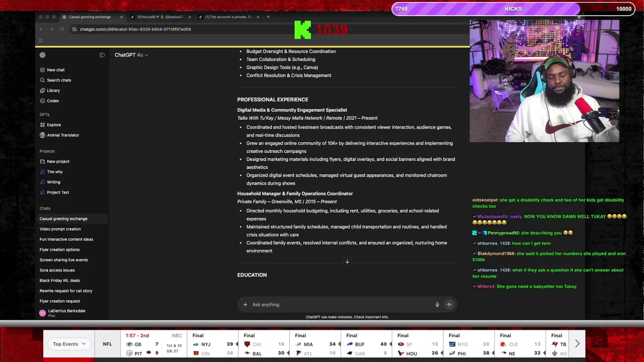Open the Flyer creation request chat
The height and width of the screenshot is (362, 644).
[60, 301]
